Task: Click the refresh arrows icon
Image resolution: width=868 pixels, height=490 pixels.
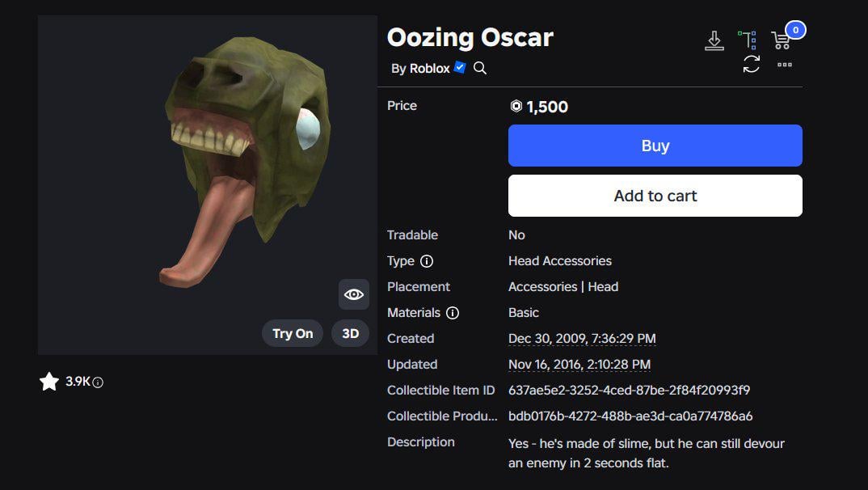Action: [x=752, y=65]
